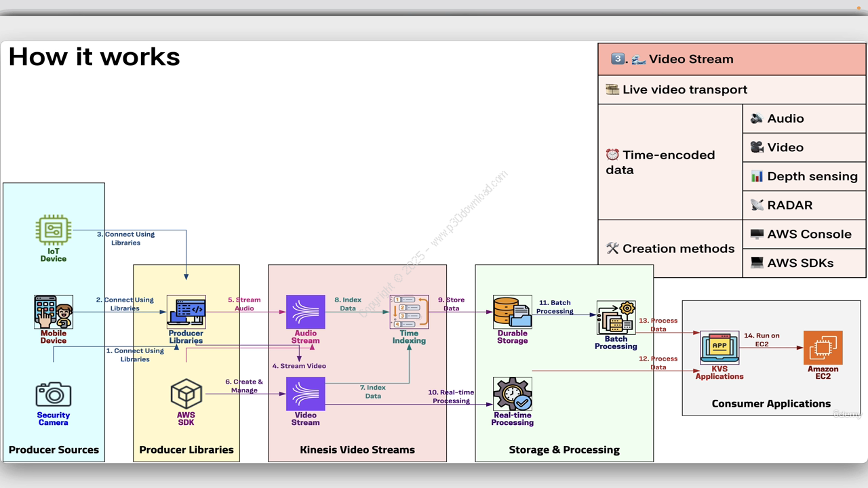
Task: Click the alarm clock icon beside Time-encoded data
Action: coord(612,155)
